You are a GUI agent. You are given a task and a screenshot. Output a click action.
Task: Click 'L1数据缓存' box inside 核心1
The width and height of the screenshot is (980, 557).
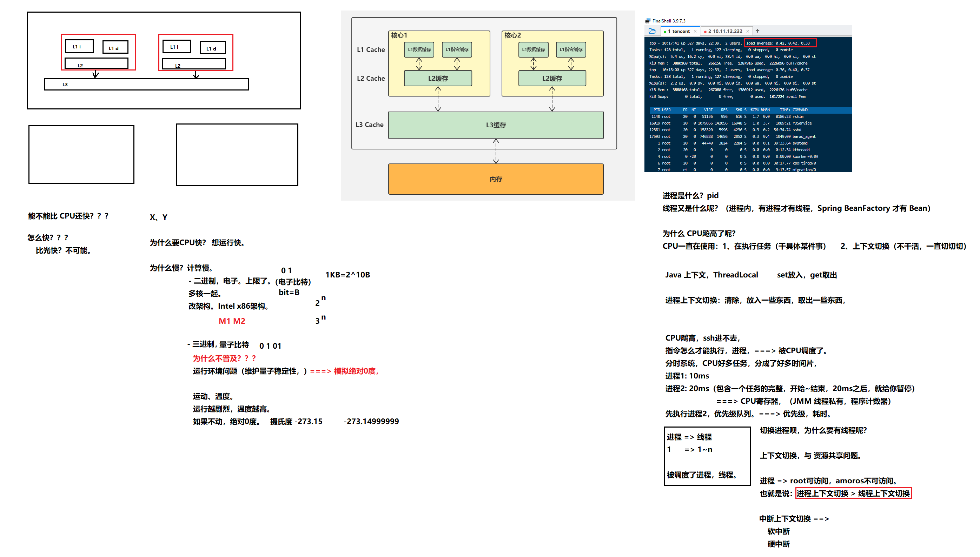pyautogui.click(x=419, y=50)
